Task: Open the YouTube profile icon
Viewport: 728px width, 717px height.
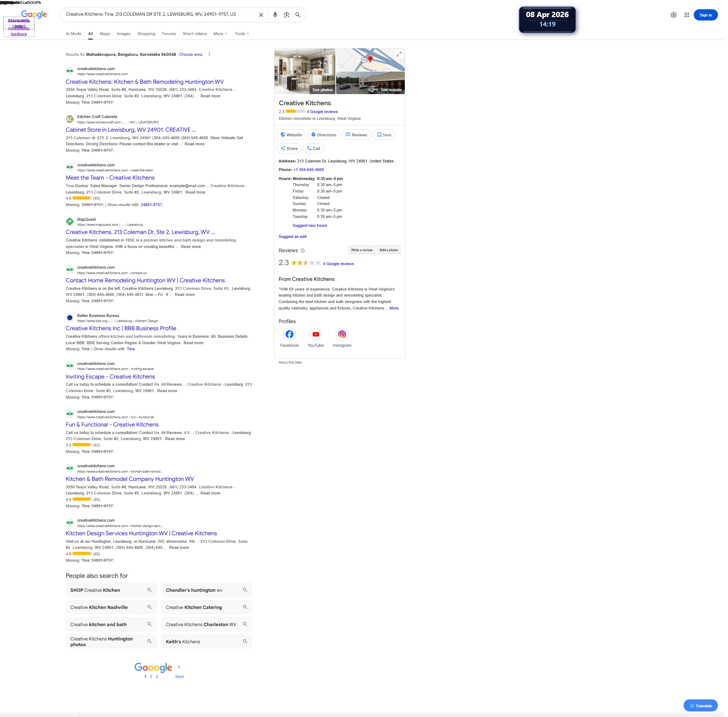Action: click(x=315, y=334)
